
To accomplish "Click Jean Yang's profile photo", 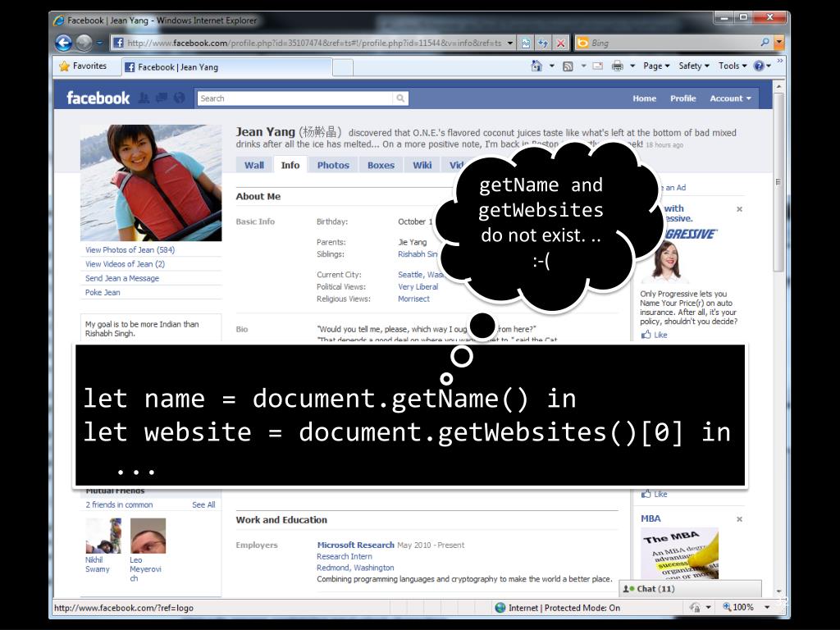I will (x=151, y=183).
